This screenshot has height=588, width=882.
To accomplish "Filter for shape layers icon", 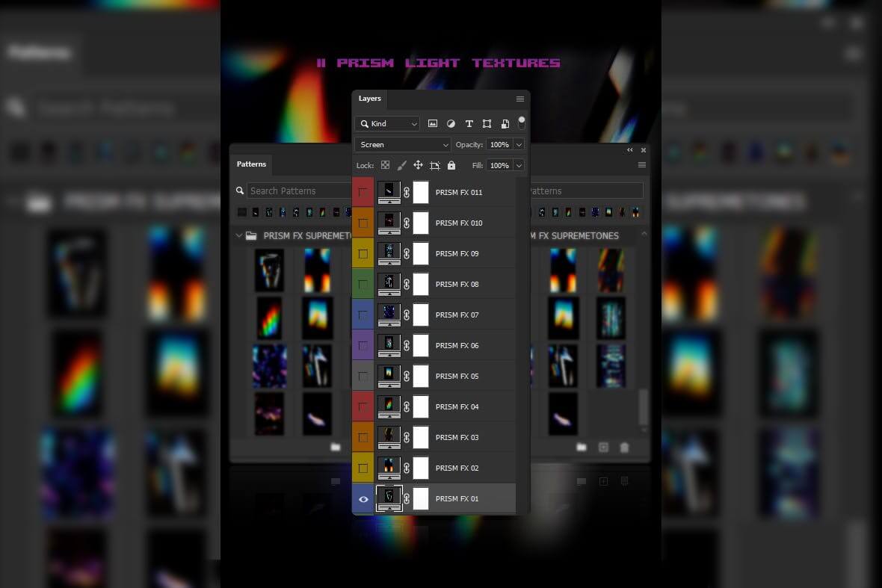I will click(x=487, y=124).
